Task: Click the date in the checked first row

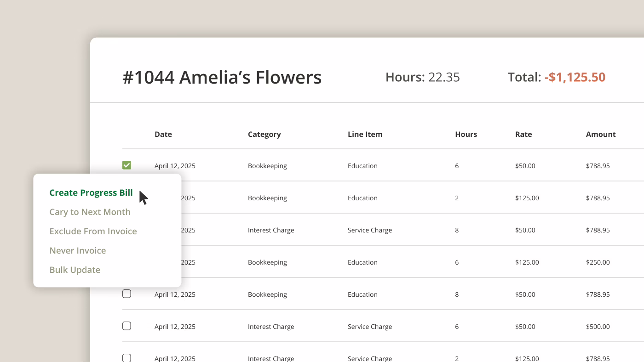Action: pyautogui.click(x=175, y=166)
